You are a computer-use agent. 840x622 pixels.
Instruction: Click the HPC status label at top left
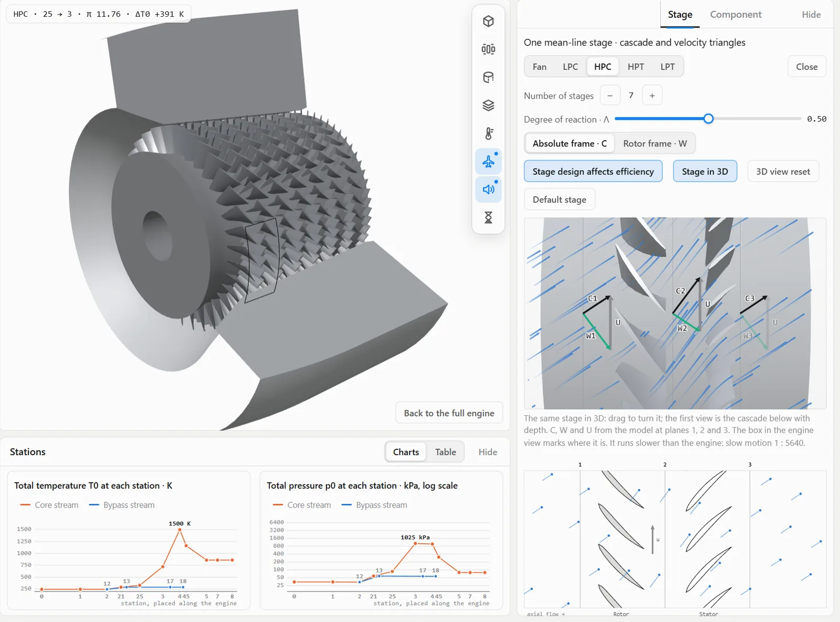99,14
